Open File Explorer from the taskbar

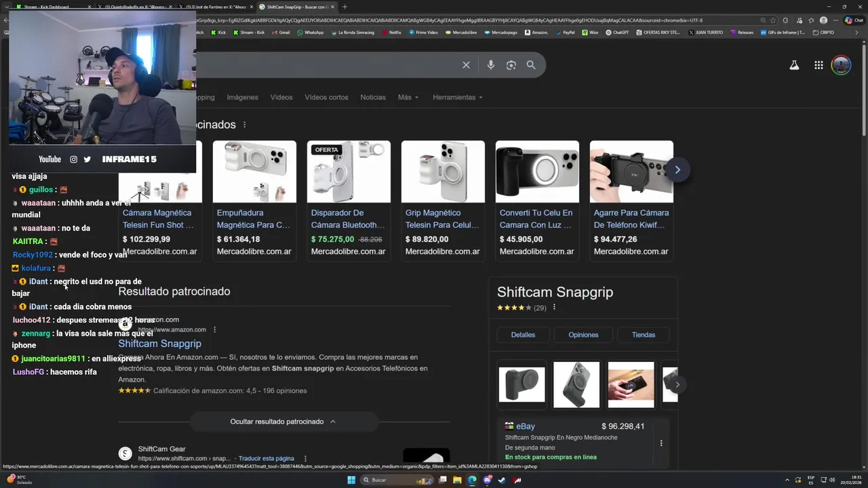pos(457,480)
